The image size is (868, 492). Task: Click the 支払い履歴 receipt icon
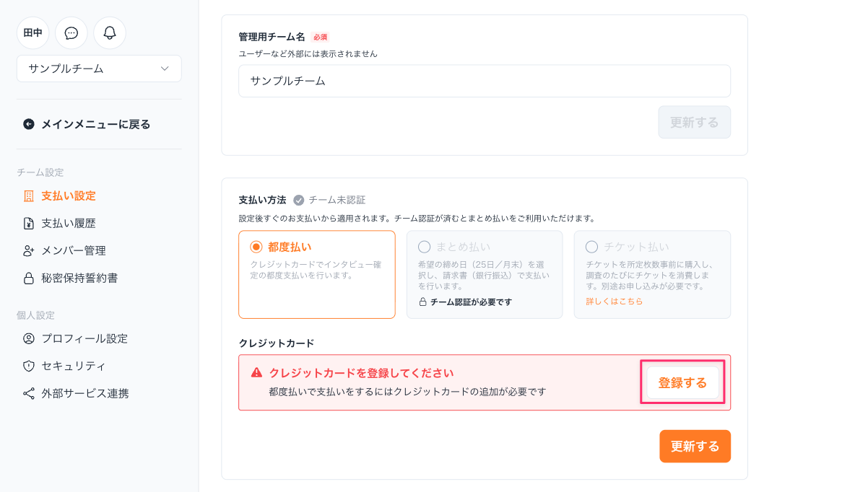pyautogui.click(x=29, y=224)
